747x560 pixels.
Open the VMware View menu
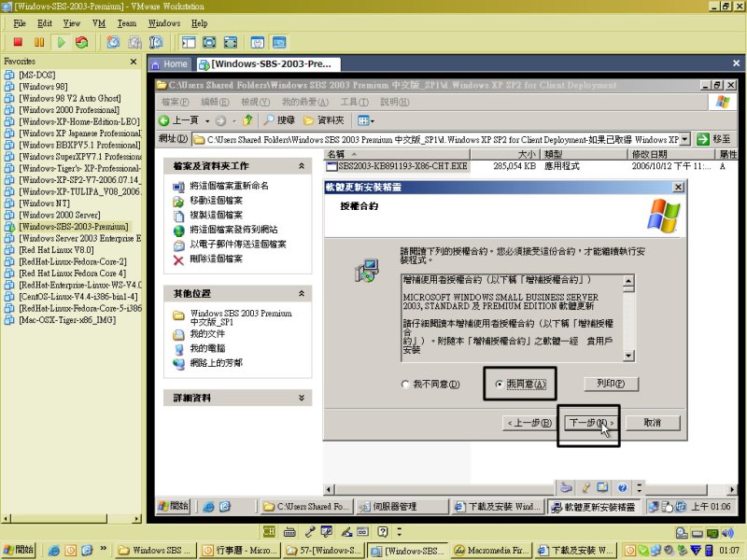[x=72, y=23]
